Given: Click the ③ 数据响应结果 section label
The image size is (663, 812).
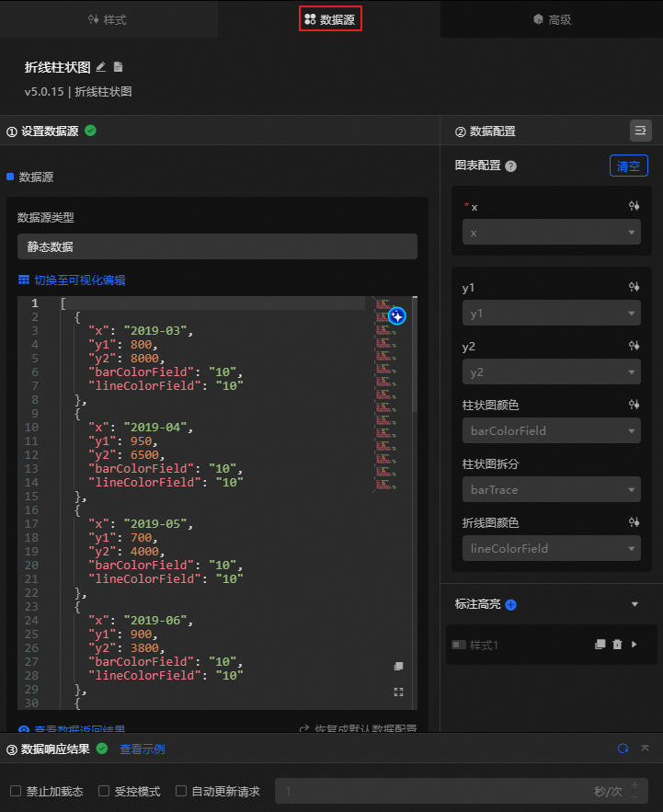Looking at the screenshot, I should pyautogui.click(x=48, y=749).
